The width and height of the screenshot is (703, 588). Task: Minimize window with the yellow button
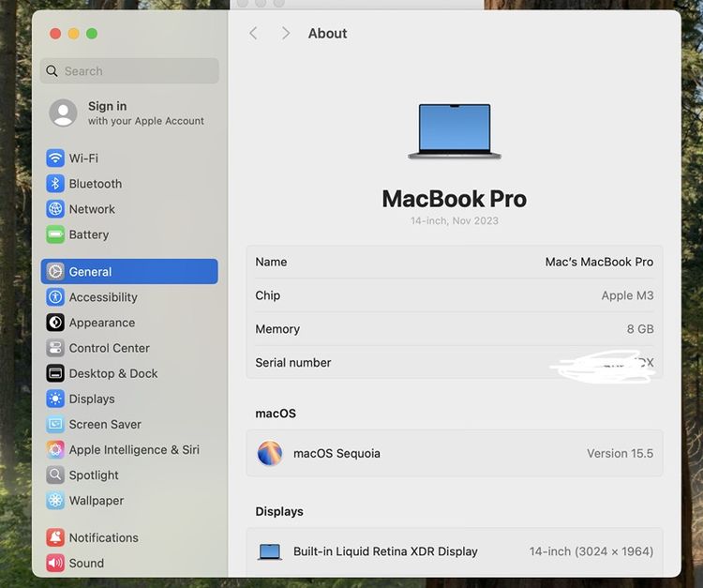(x=74, y=34)
